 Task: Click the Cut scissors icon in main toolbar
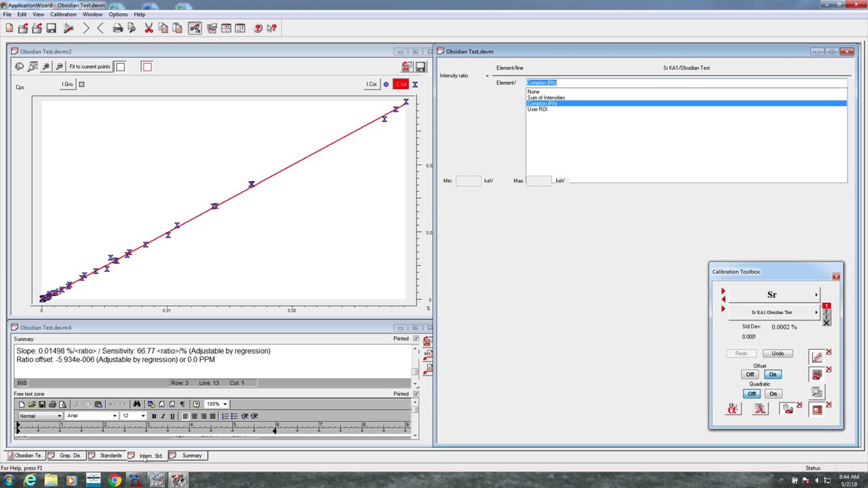tap(149, 28)
